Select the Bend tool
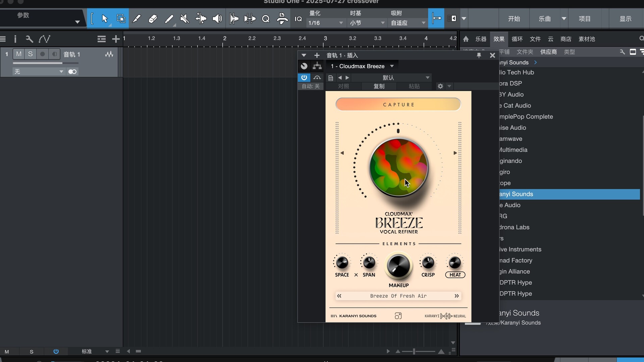The height and width of the screenshot is (362, 644). pyautogui.click(x=201, y=19)
